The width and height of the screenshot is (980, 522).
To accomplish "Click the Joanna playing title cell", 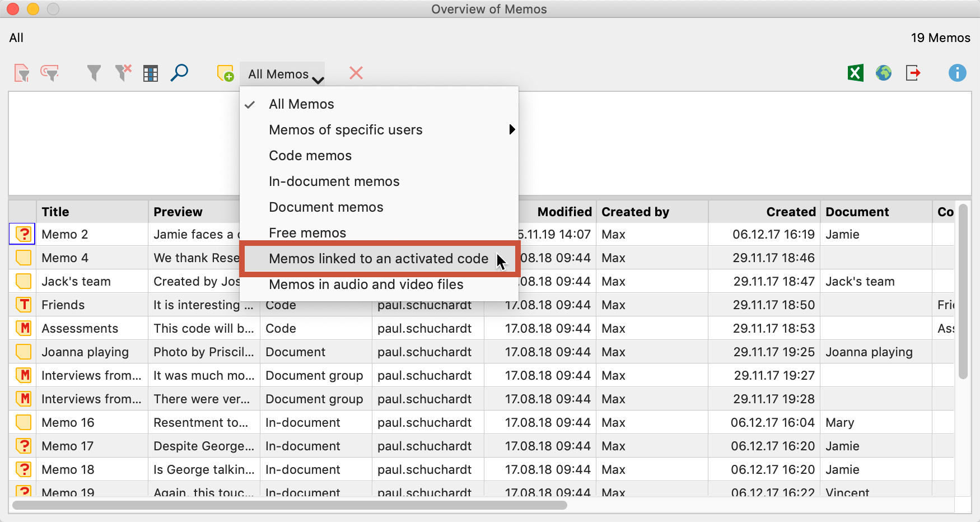I will click(92, 352).
